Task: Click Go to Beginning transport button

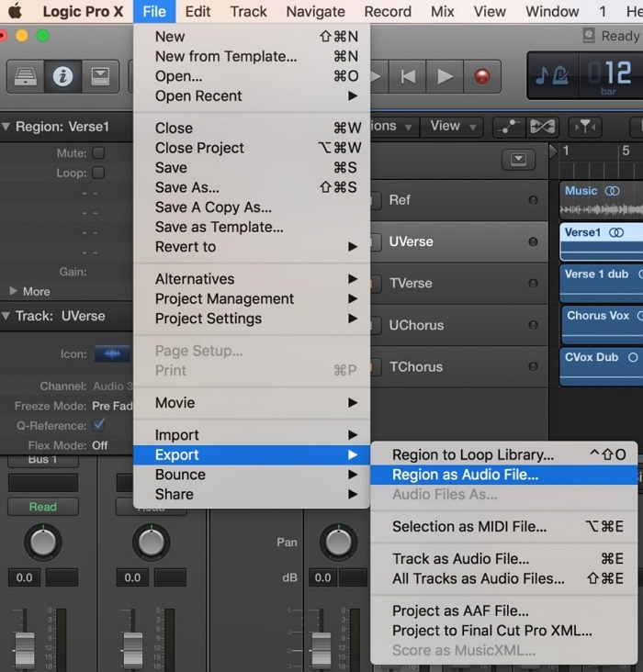Action: [x=408, y=77]
